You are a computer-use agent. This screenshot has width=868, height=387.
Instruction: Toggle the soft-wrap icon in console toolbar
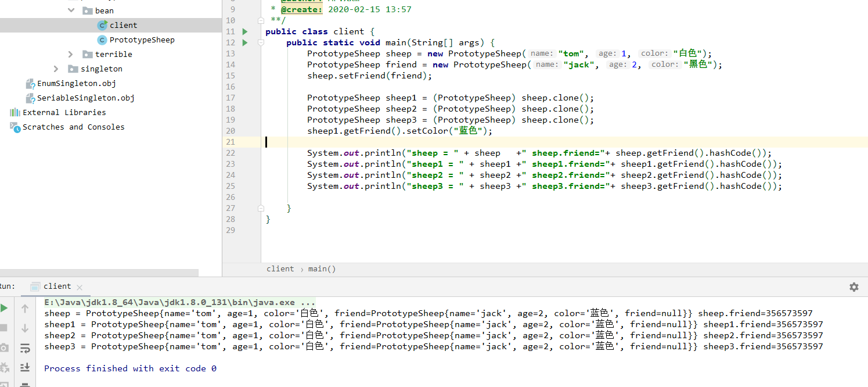tap(25, 348)
